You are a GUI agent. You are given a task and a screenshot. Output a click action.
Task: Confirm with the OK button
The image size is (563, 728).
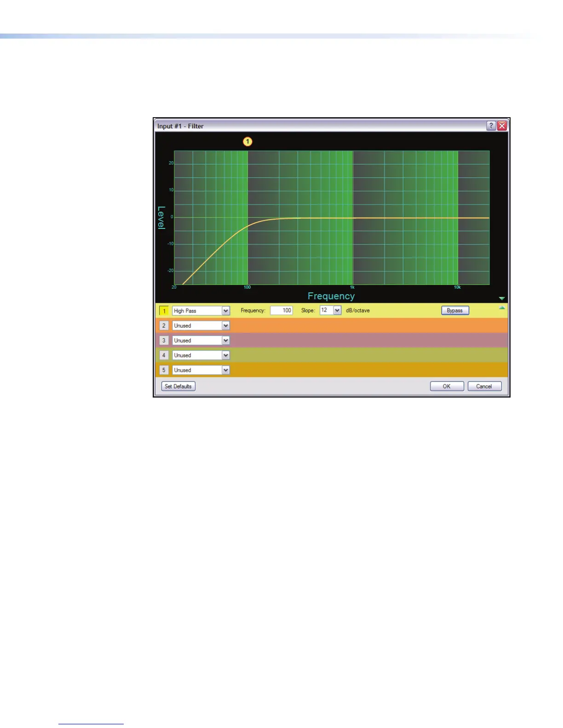pyautogui.click(x=447, y=386)
